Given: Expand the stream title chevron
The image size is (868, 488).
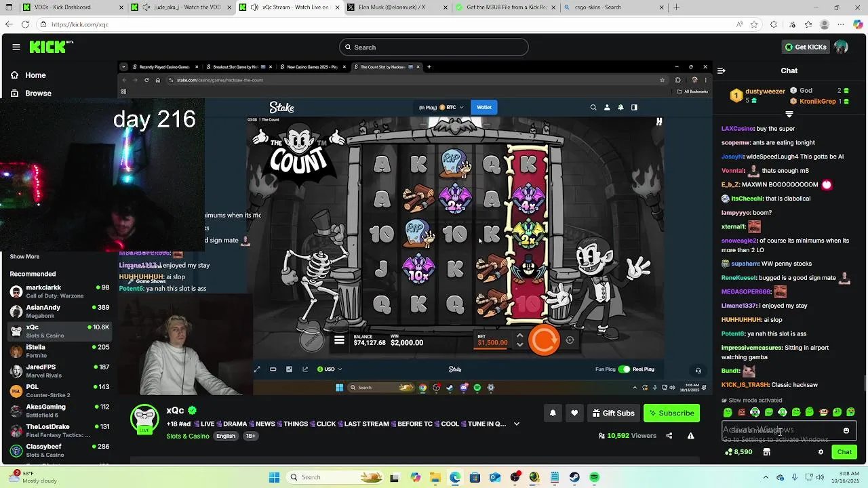Looking at the screenshot, I should 517,424.
